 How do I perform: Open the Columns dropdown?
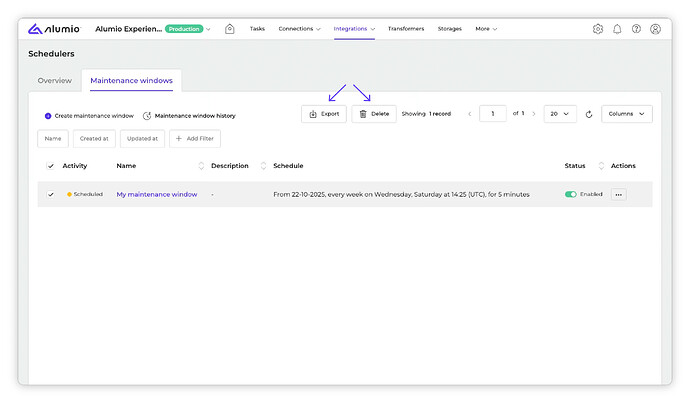(627, 114)
